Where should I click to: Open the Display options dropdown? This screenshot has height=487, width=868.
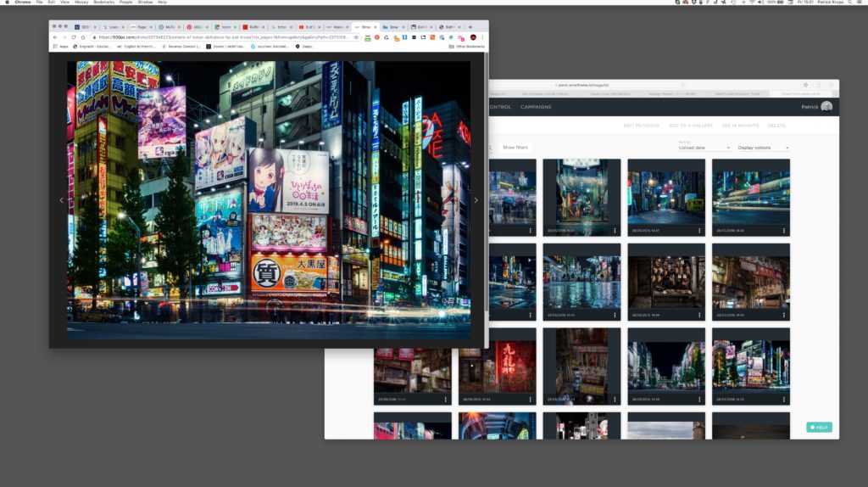(763, 148)
